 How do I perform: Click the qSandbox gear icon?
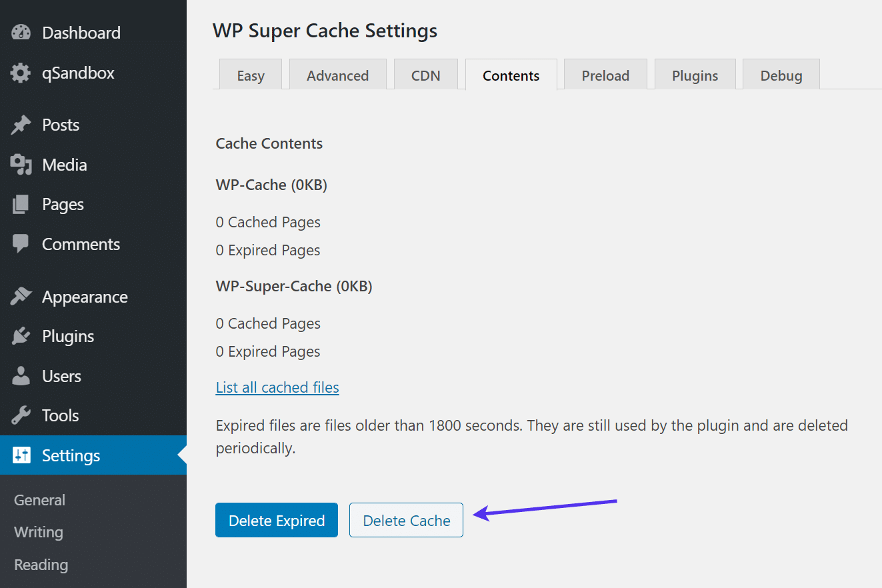(21, 73)
